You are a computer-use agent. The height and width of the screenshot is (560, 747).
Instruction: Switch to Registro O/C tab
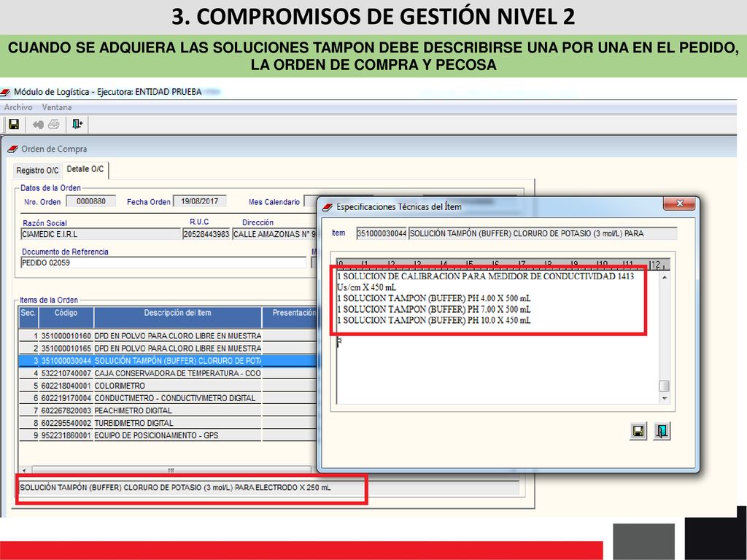coord(38,171)
